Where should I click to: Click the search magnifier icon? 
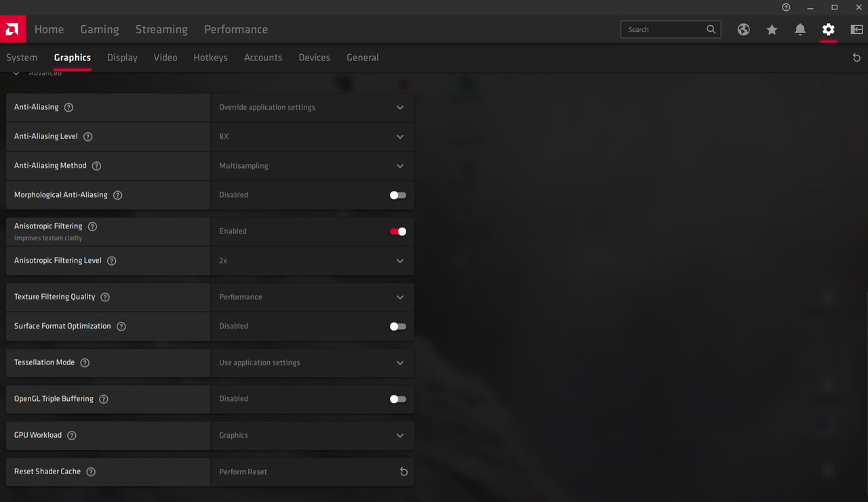tap(711, 29)
